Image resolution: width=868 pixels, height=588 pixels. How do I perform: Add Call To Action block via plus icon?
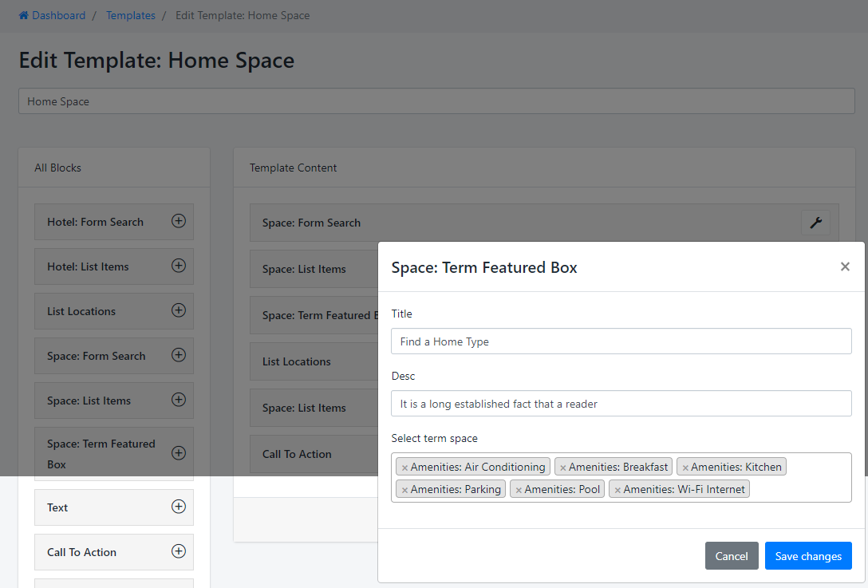179,551
